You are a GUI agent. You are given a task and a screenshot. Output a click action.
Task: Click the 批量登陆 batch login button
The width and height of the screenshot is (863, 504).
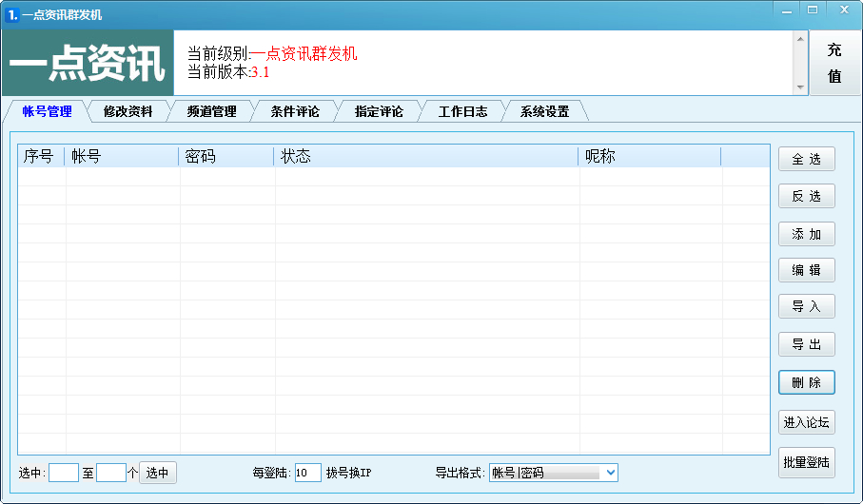tap(806, 463)
